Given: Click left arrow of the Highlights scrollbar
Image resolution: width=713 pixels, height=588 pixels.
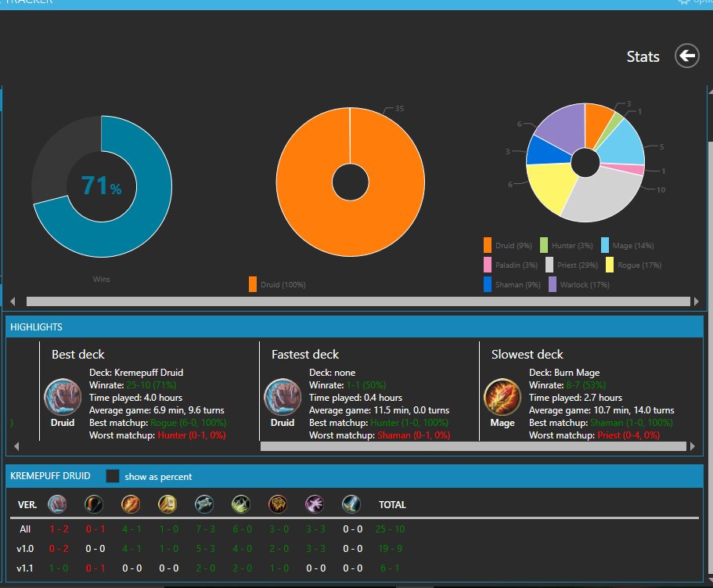Looking at the screenshot, I should (16, 446).
